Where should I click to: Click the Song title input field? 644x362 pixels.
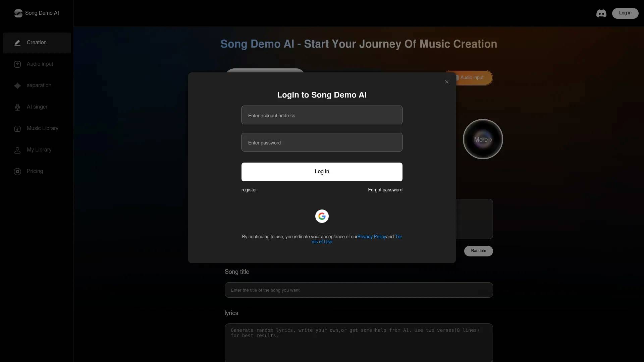(x=358, y=290)
